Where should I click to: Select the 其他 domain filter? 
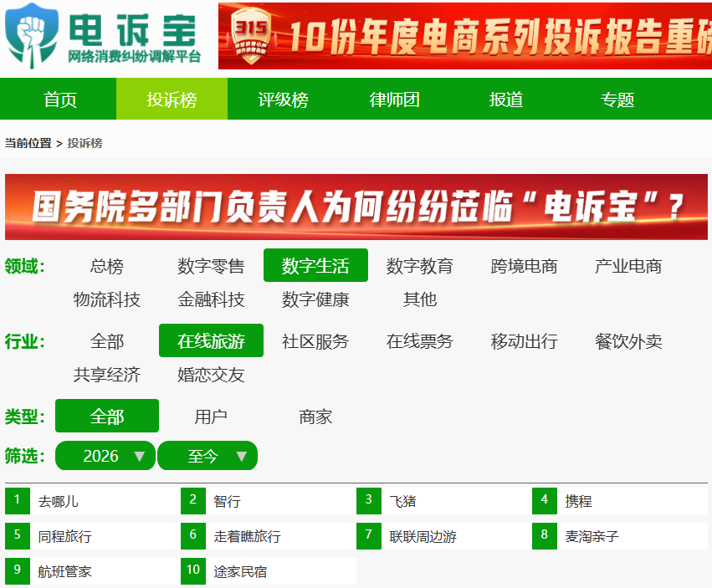420,299
